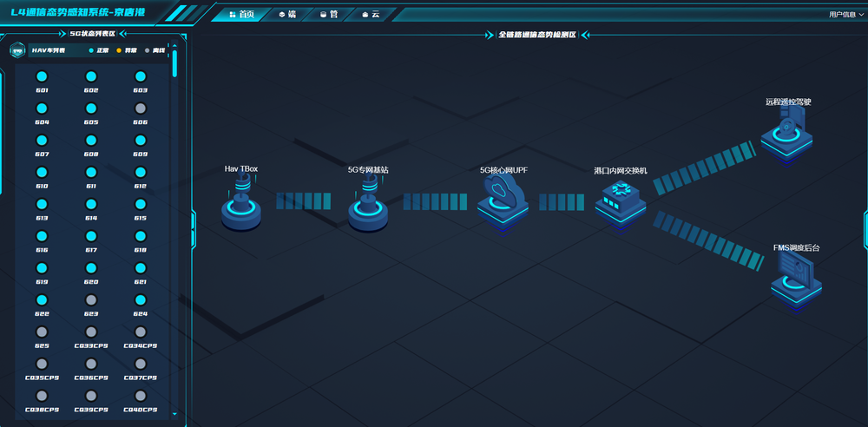Screen dimensions: 868x427
Task: Toggle the 离线 status legend filter
Action: click(x=155, y=50)
